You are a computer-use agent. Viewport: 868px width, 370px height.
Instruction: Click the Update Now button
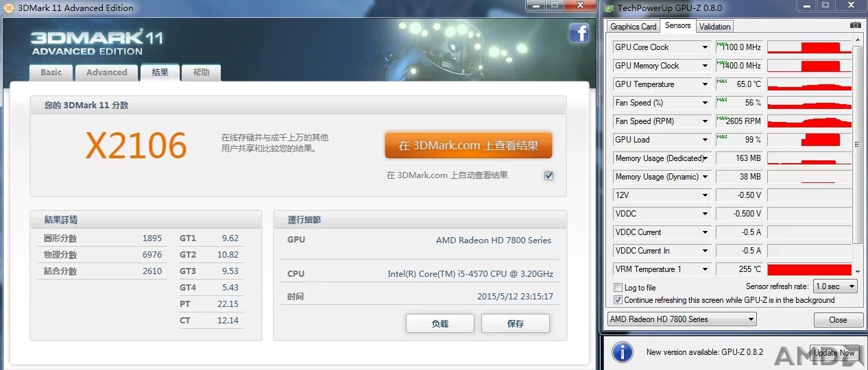point(834,353)
